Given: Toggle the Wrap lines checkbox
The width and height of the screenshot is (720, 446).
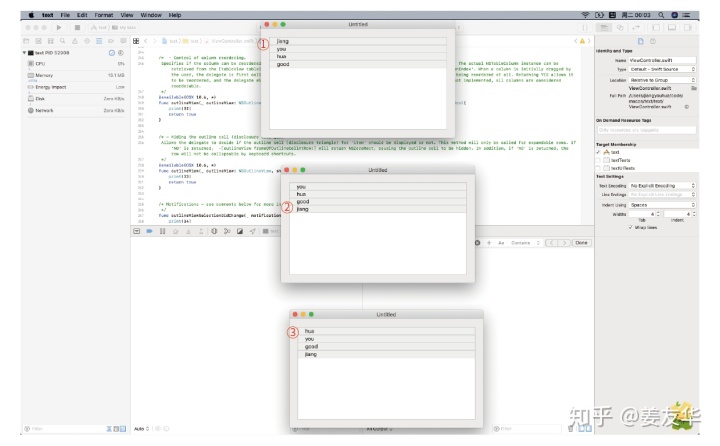Looking at the screenshot, I should [630, 227].
